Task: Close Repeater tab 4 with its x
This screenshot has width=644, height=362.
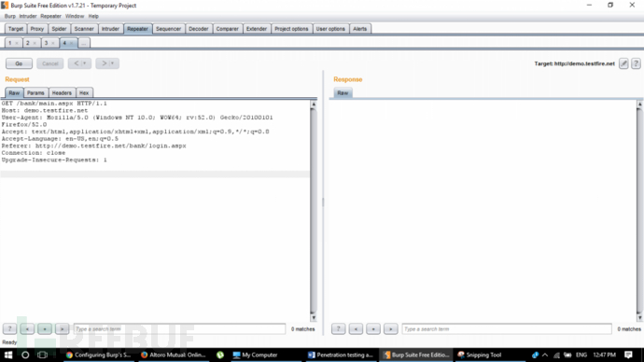Action: 72,43
